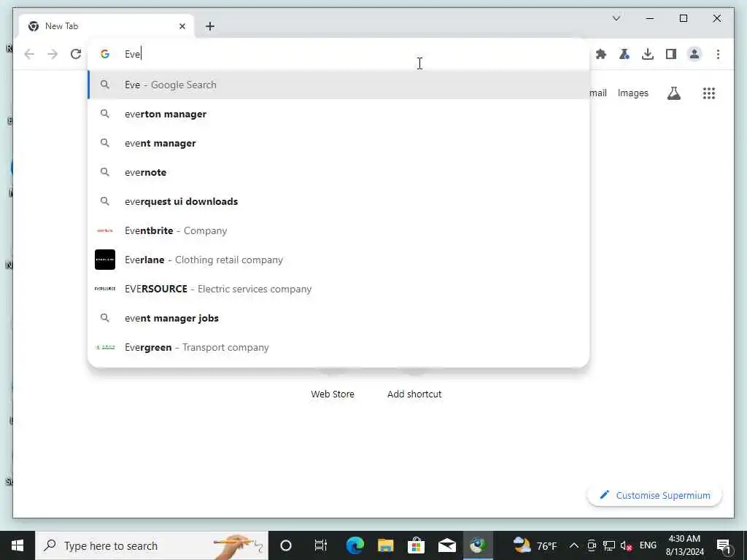Screen dimensions: 747x560
Task: Select the New Tab tab
Action: point(107,26)
